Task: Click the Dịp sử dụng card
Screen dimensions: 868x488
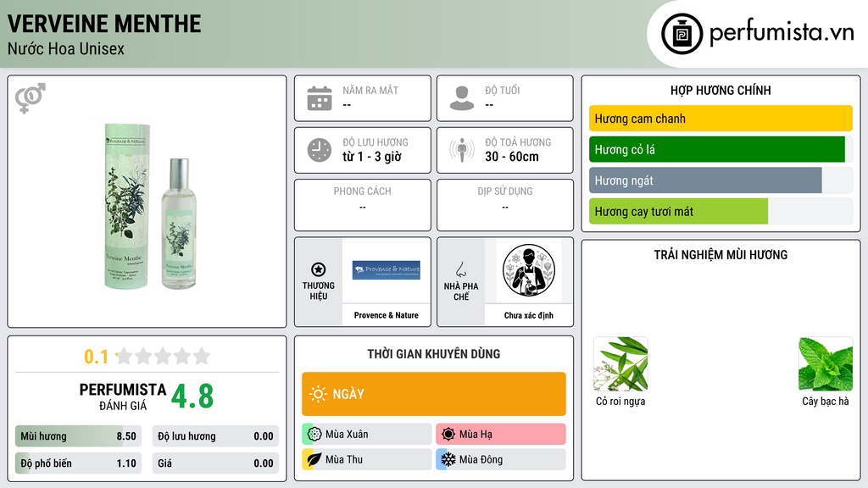Action: (505, 205)
